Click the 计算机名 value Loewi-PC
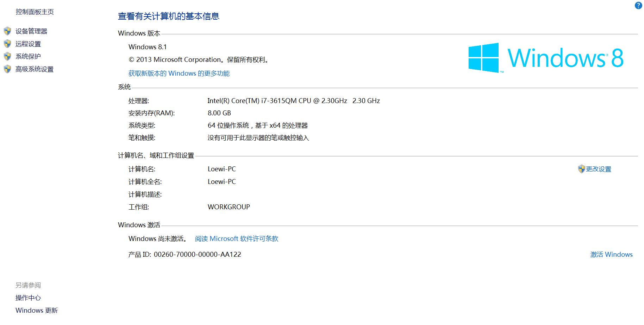The width and height of the screenshot is (644, 325). coord(222,169)
